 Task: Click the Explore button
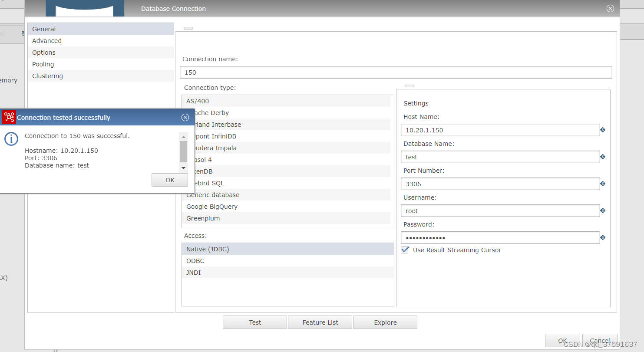(385, 322)
